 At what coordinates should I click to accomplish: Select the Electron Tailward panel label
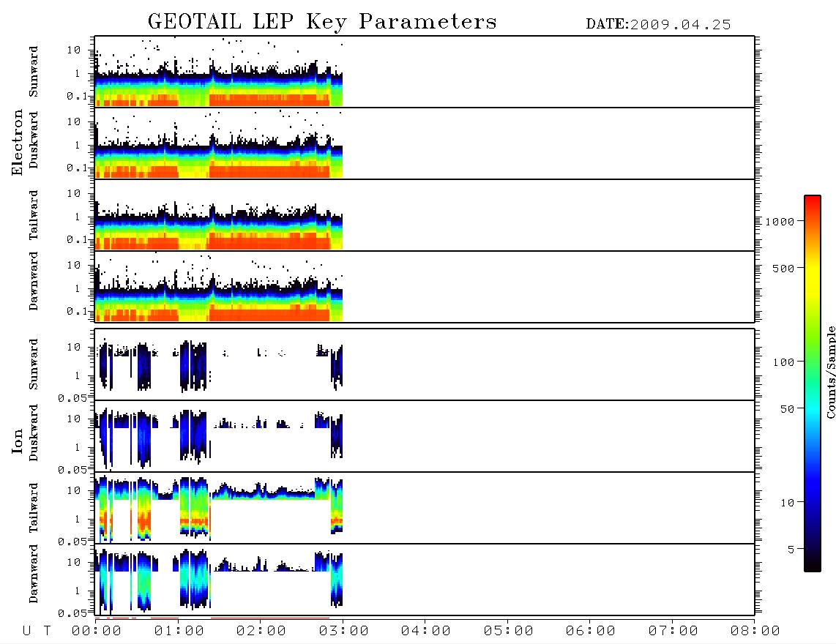pyautogui.click(x=33, y=214)
